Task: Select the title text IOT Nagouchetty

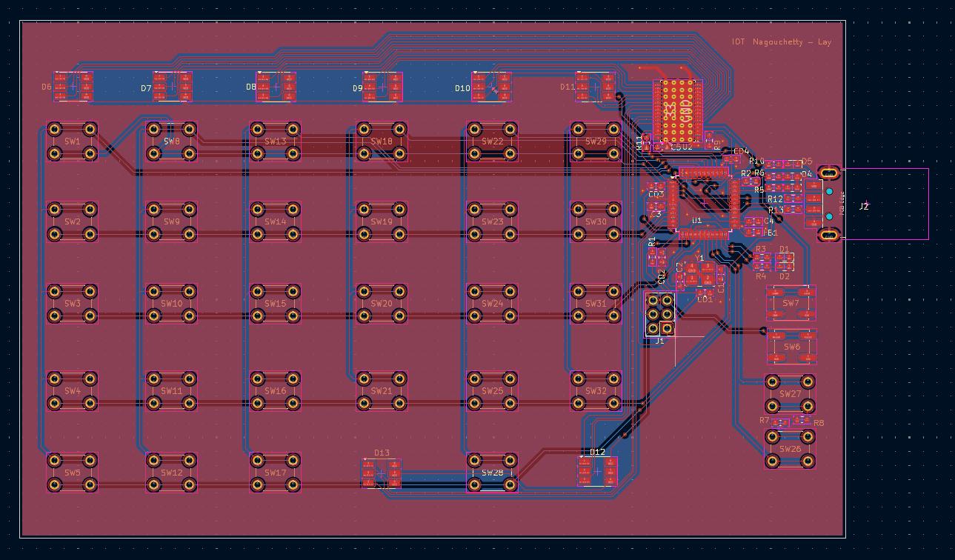Action: [781, 42]
